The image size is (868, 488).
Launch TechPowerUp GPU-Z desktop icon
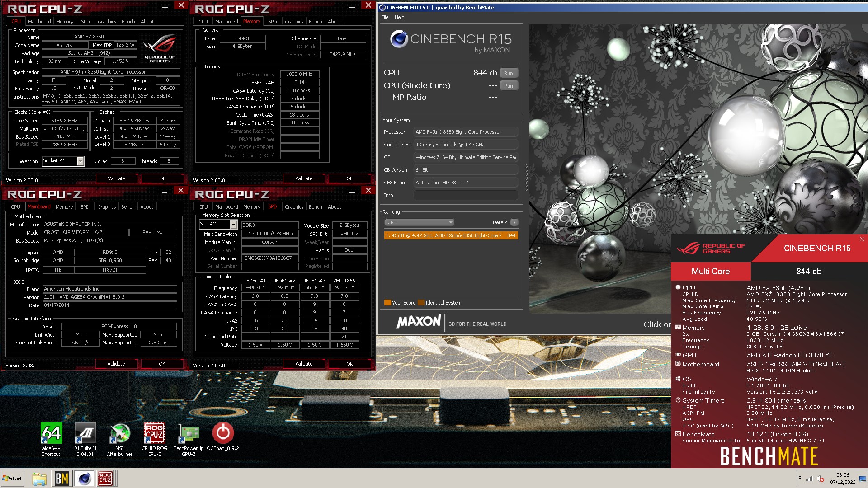tap(189, 439)
